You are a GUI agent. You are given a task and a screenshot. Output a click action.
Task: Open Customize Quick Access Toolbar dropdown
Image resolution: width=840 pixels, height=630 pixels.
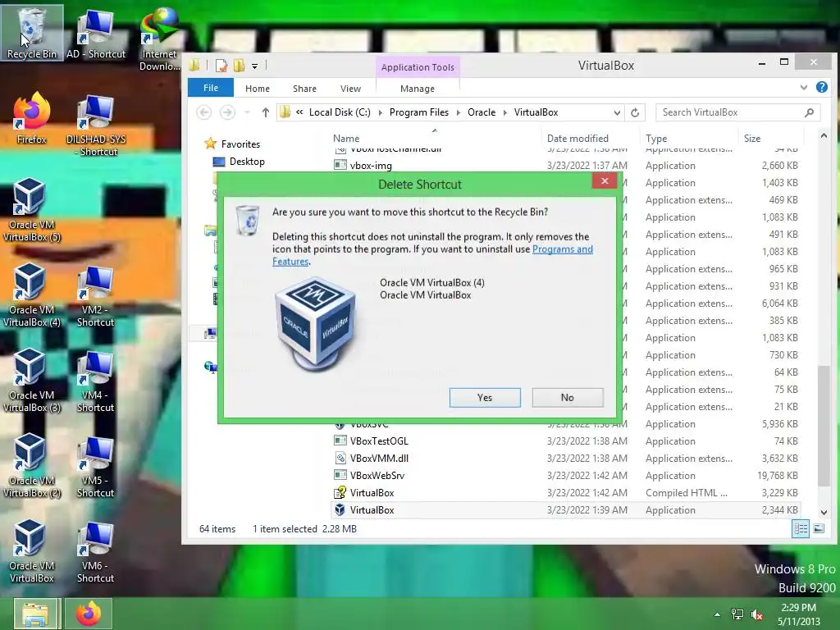pos(254,66)
